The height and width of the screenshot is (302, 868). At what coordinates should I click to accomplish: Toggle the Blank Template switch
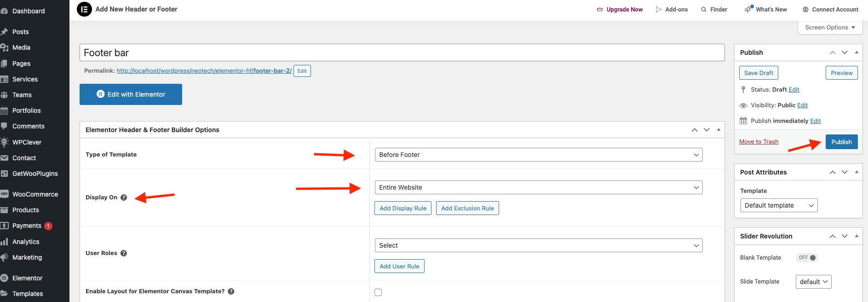pos(807,258)
